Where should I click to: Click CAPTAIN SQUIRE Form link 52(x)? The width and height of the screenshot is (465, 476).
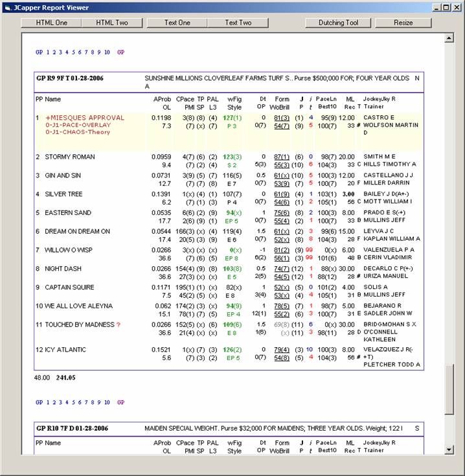[282, 287]
